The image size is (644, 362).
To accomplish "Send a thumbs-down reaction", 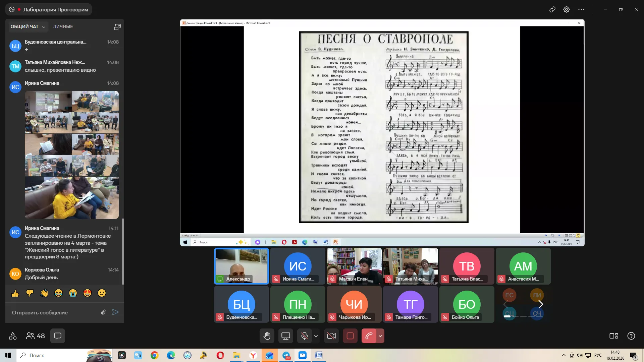I will [x=30, y=294].
